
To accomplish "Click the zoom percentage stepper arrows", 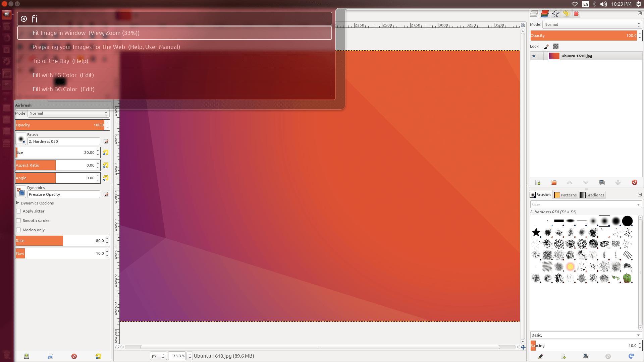I will pyautogui.click(x=190, y=356).
